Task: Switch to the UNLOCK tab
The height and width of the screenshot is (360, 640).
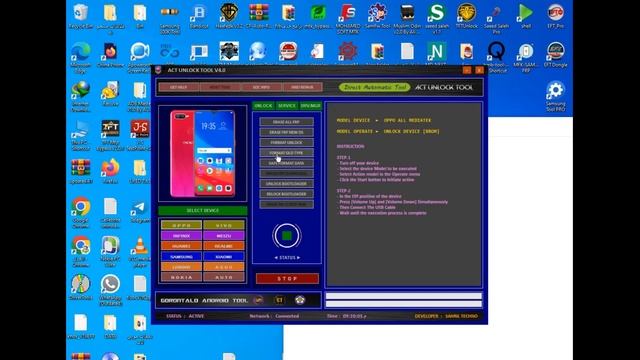Action: (x=263, y=106)
